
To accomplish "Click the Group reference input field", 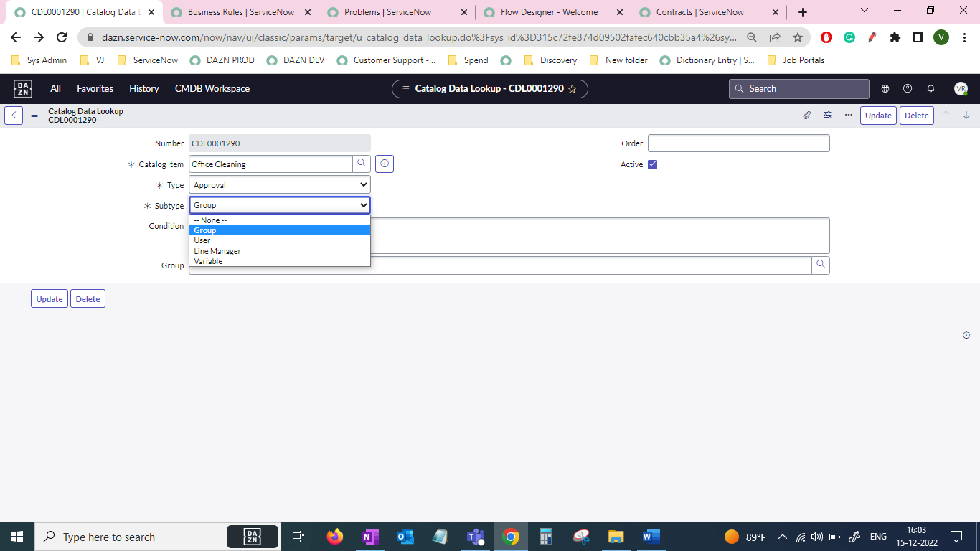I will (x=500, y=265).
